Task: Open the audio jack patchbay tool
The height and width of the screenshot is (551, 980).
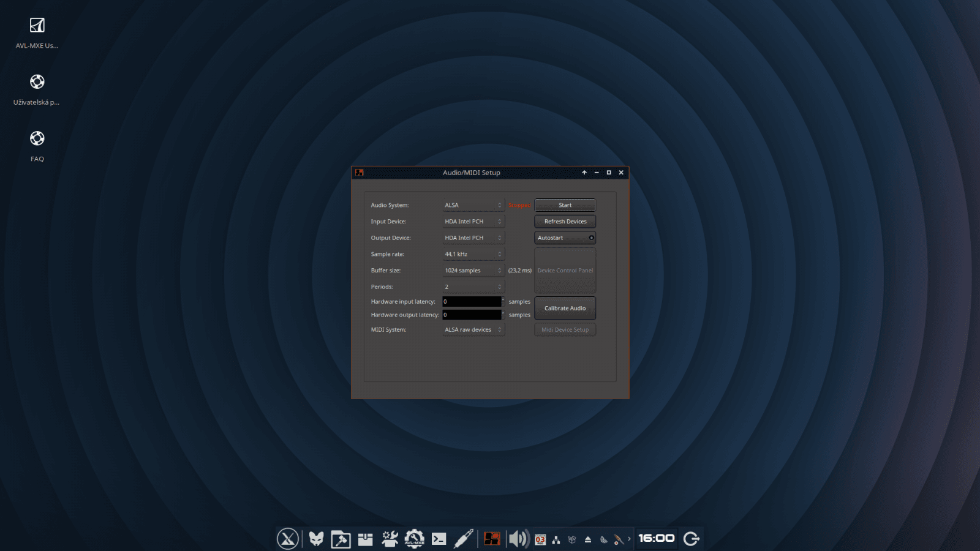Action: click(464, 539)
